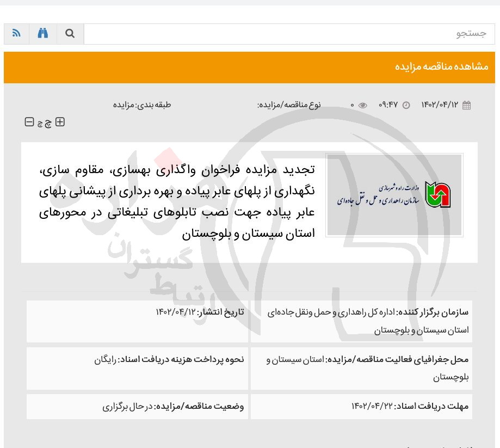Click the calendar icon next to date 1402/04/12
Image resolution: width=500 pixels, height=448 pixels.
pos(466,105)
